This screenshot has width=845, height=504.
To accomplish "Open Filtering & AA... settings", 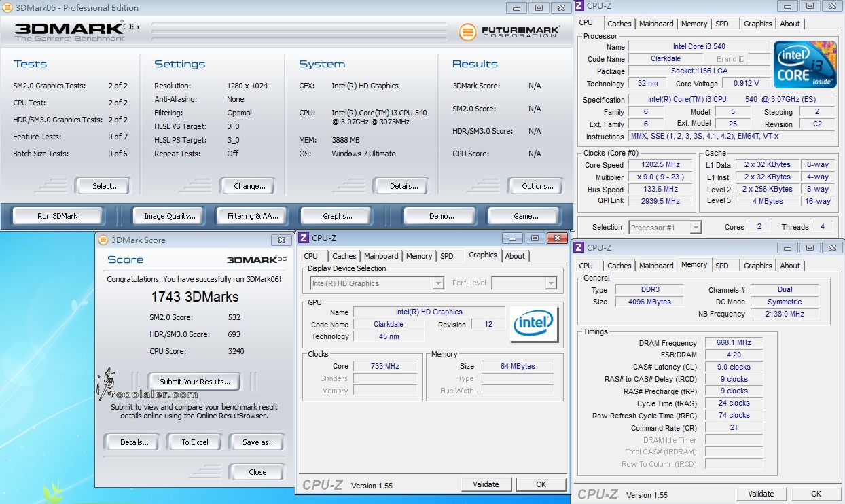I will click(x=253, y=216).
